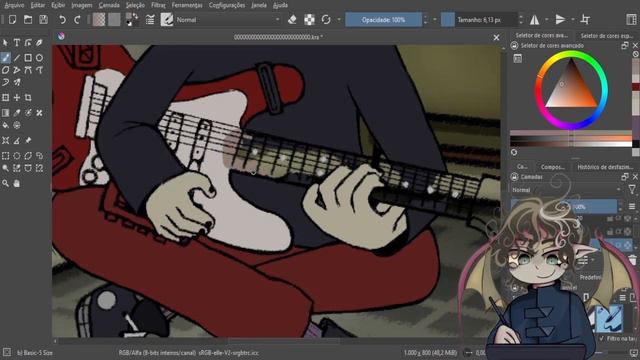The image size is (640, 360).
Task: Open the brush preset chooser
Action: 167,20
